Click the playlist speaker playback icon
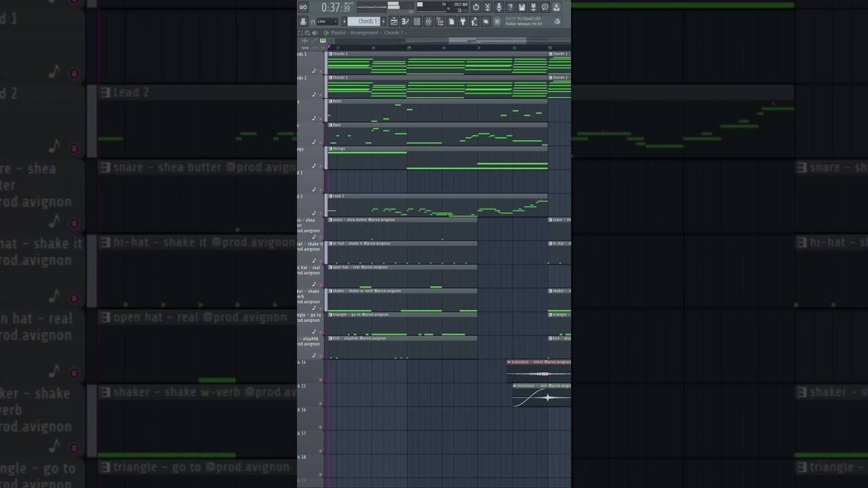 (x=315, y=33)
